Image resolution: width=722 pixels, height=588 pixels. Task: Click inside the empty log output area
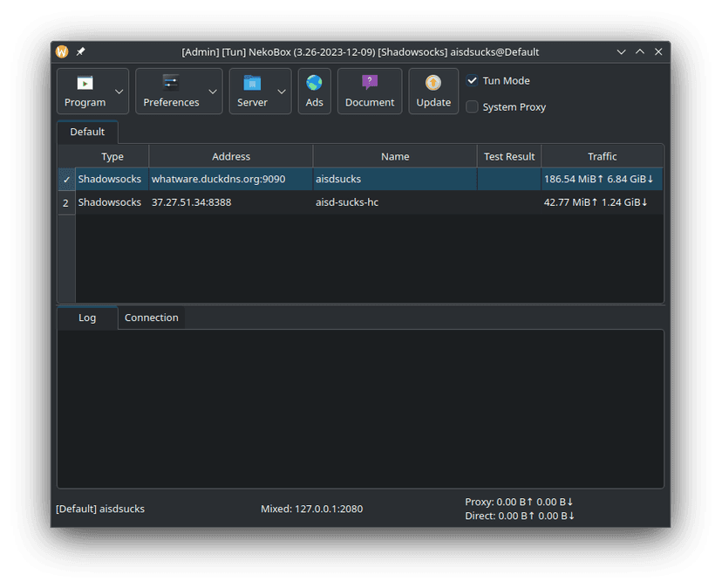coord(360,409)
